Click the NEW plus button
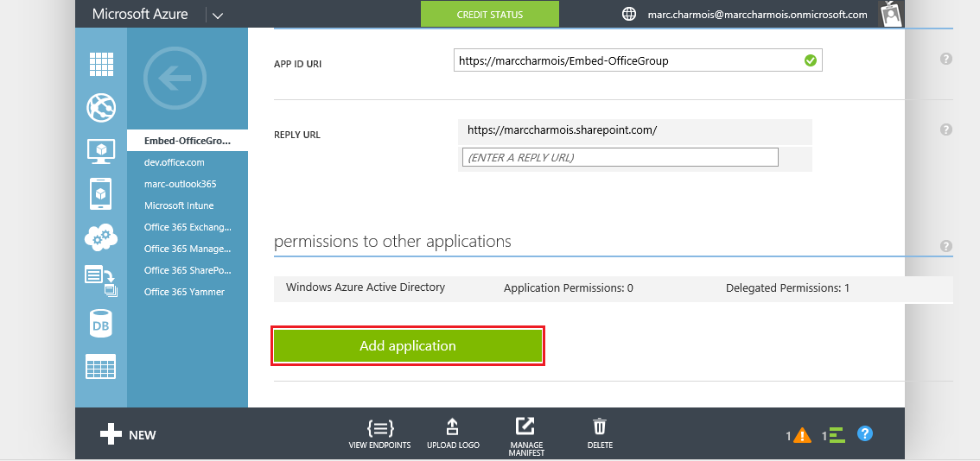Screen dimensions: 980x461 128,435
